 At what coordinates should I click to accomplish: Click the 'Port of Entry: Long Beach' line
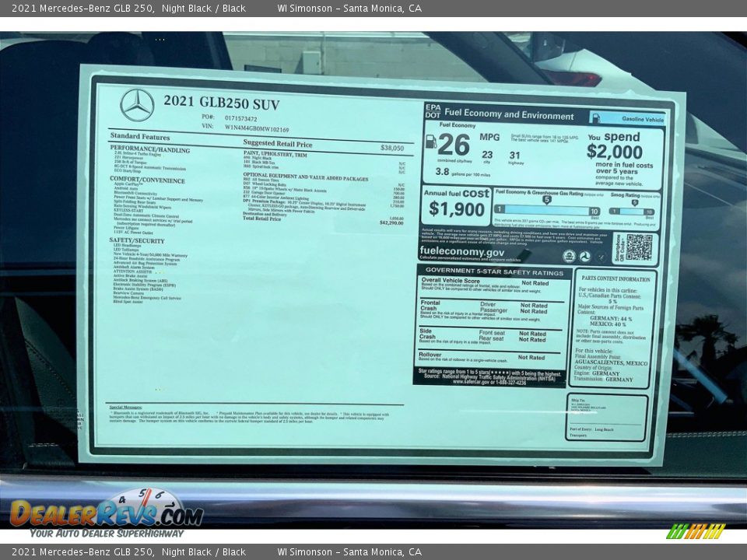point(591,429)
